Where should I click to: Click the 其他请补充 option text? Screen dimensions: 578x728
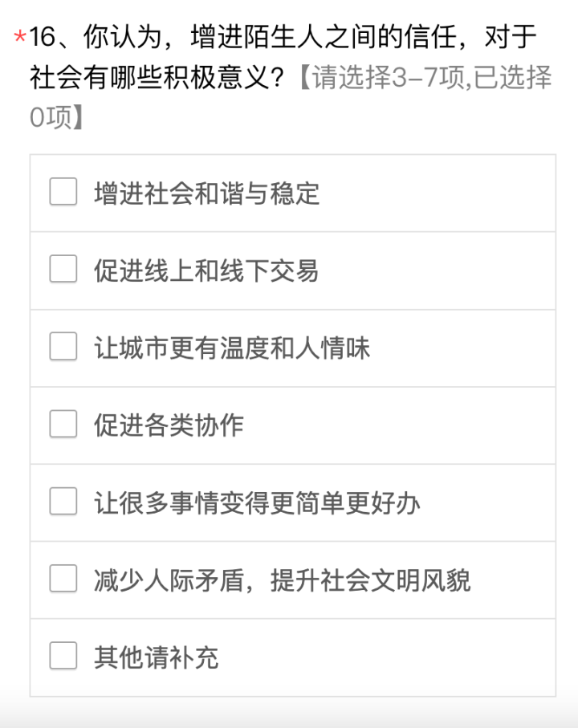tap(156, 657)
